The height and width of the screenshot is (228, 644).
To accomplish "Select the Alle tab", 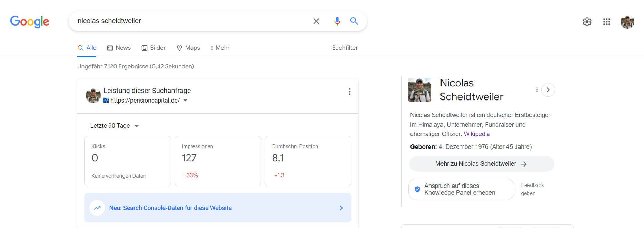I will [87, 48].
